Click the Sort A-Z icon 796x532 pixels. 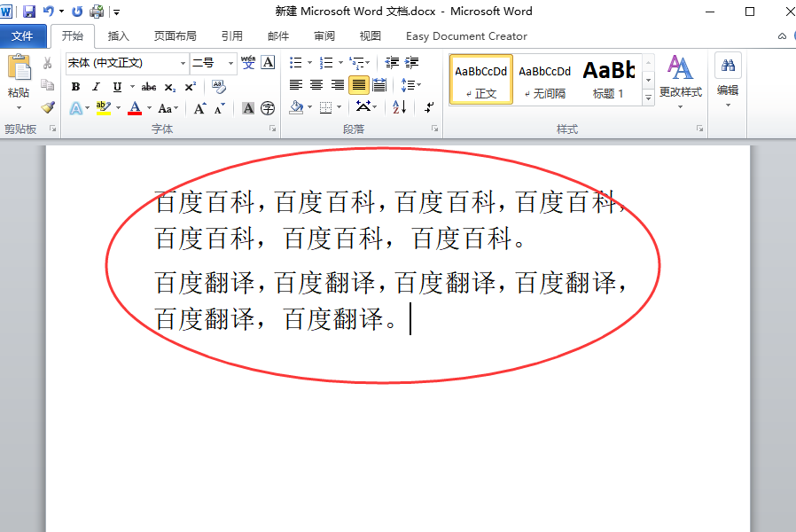coord(400,107)
